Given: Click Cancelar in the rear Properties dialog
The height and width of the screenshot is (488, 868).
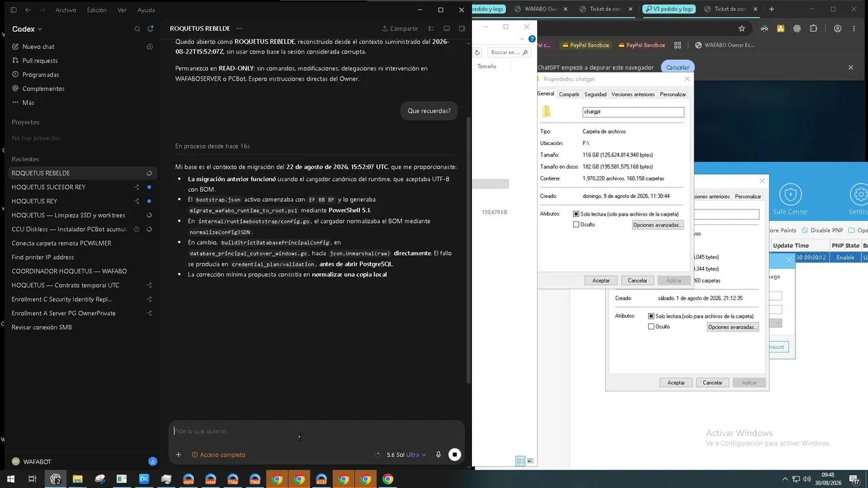Looking at the screenshot, I should 713,383.
